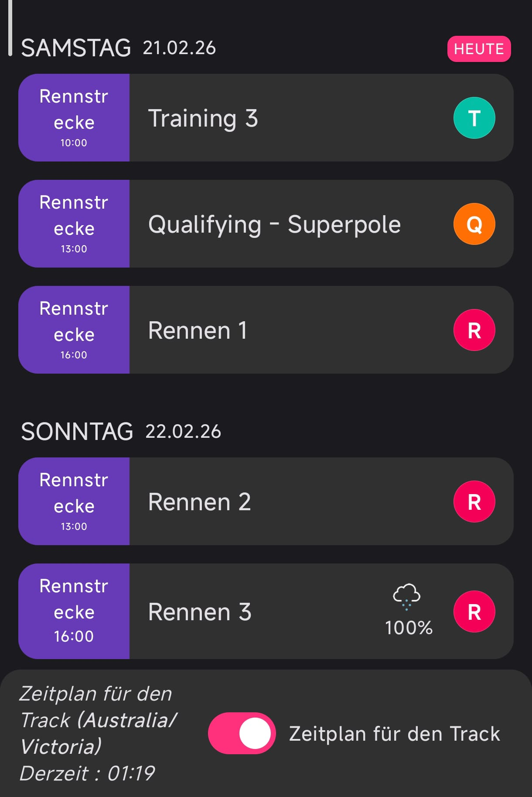Select the Rennen 2 session title
The width and height of the screenshot is (532, 797).
point(199,502)
